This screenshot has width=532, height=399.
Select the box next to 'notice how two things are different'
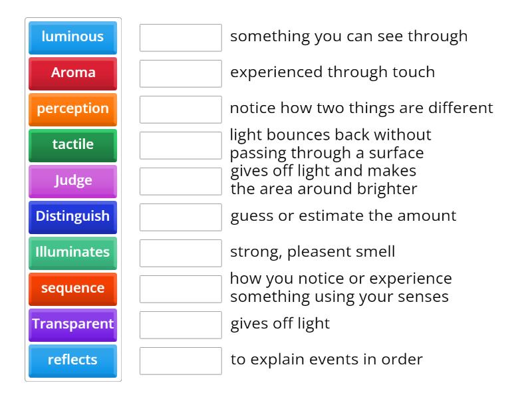(180, 109)
